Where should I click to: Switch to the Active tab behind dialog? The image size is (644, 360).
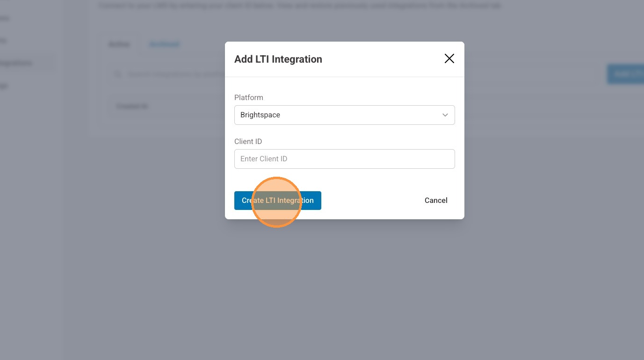pos(119,44)
